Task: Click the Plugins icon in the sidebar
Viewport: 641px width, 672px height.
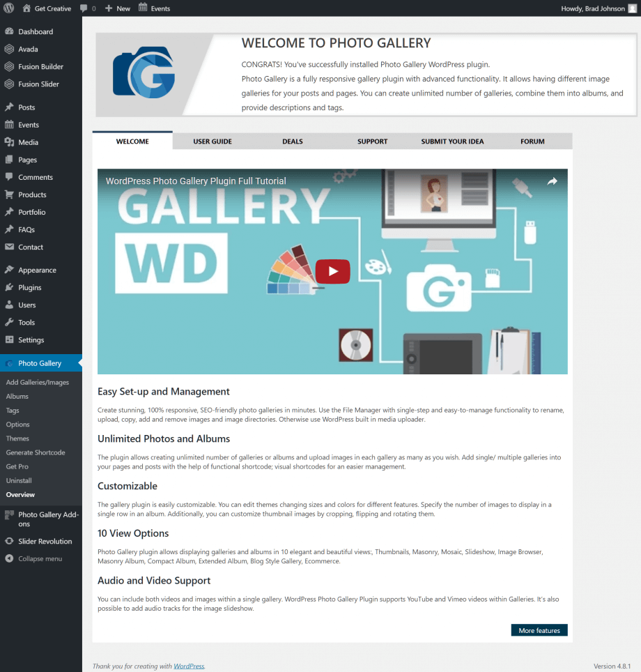Action: pyautogui.click(x=9, y=287)
